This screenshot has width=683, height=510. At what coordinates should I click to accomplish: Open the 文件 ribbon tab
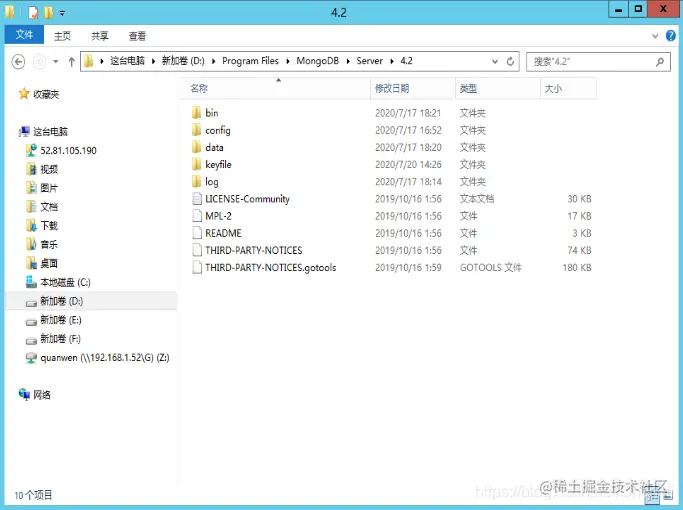point(24,35)
